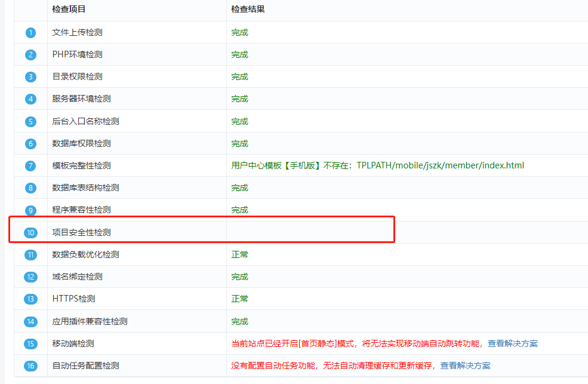The image size is (588, 384).
Task: Select the 数据库表结构检测 item text
Action: click(85, 188)
